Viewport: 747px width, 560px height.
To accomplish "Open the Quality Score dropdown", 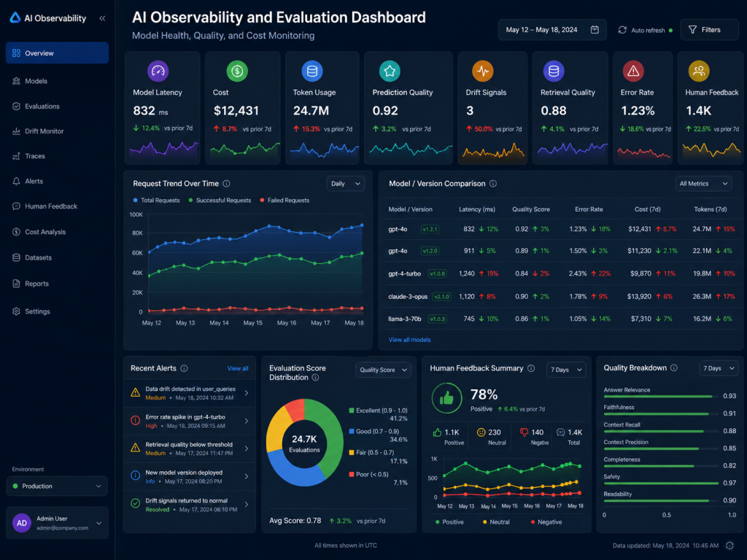I will [x=383, y=370].
